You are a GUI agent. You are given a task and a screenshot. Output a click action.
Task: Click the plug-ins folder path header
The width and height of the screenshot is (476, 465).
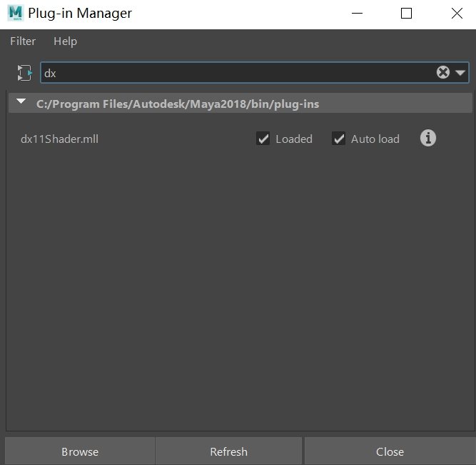pyautogui.click(x=178, y=104)
